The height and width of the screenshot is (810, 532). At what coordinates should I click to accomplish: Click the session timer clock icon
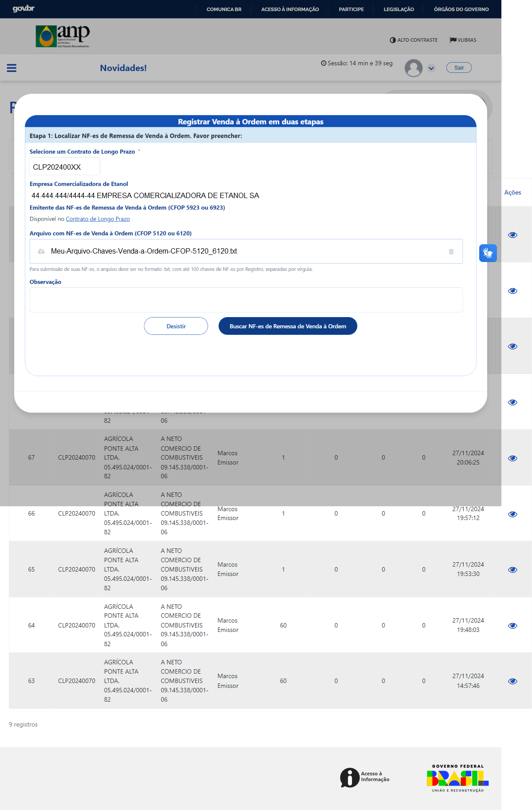pyautogui.click(x=323, y=63)
